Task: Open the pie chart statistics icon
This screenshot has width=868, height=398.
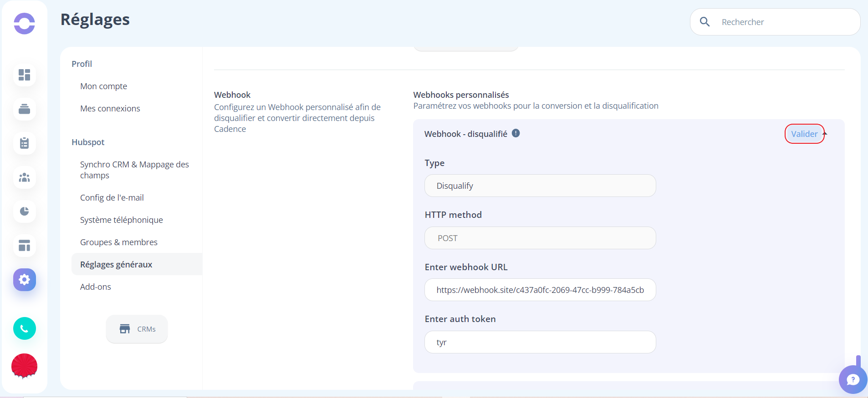Action: point(25,212)
